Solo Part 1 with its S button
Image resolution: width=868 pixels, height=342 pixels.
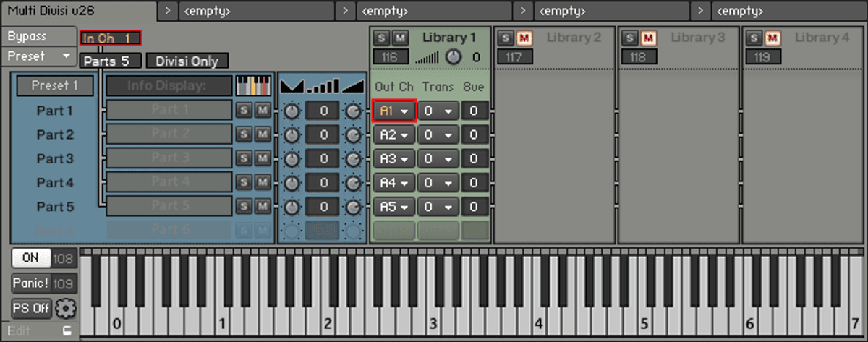click(244, 111)
